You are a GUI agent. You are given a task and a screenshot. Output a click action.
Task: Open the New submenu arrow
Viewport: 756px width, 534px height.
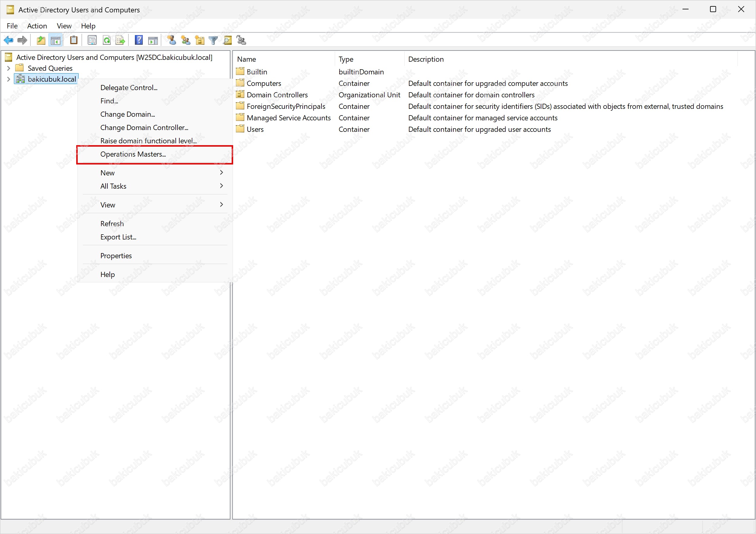(x=221, y=173)
